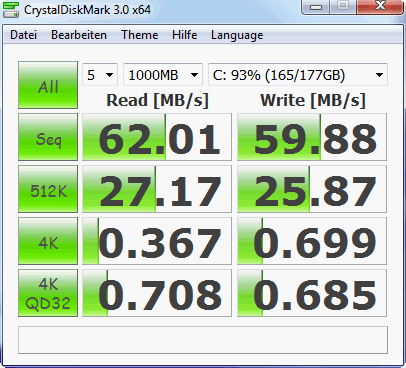Expand the test count dropdown showing 5
Viewport: 406px width, 368px height.
(x=100, y=75)
